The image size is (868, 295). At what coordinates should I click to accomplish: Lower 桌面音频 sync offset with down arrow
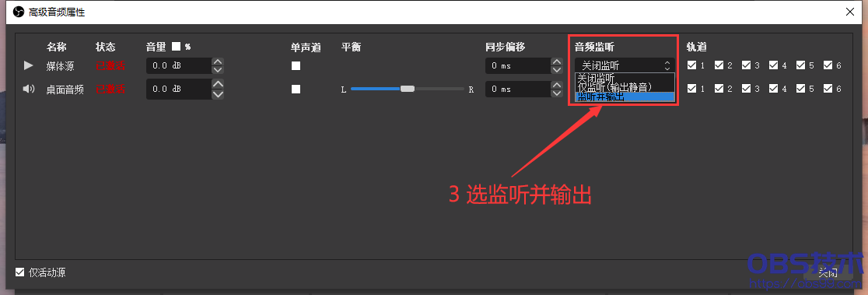pos(557,93)
